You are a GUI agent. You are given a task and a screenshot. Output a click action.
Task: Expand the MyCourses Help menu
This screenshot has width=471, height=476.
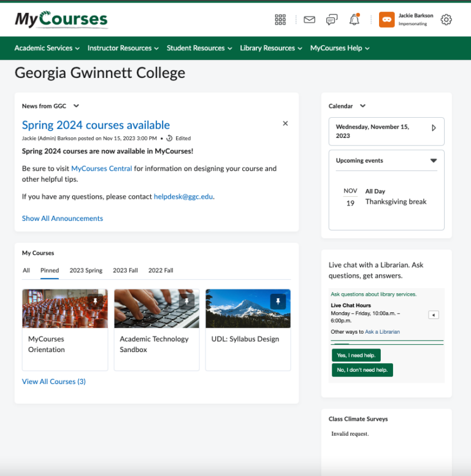pos(340,48)
